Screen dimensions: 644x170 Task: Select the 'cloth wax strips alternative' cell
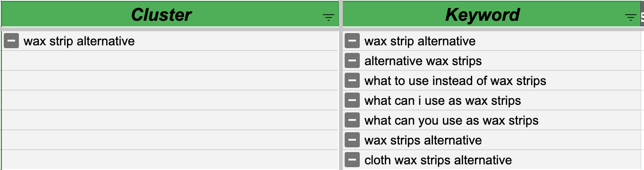[491, 160]
